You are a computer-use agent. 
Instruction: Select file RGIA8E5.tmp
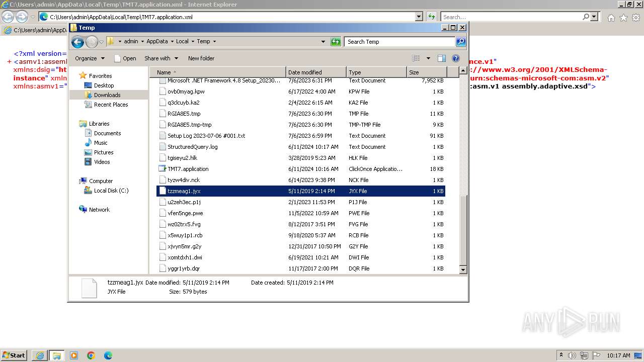184,114
